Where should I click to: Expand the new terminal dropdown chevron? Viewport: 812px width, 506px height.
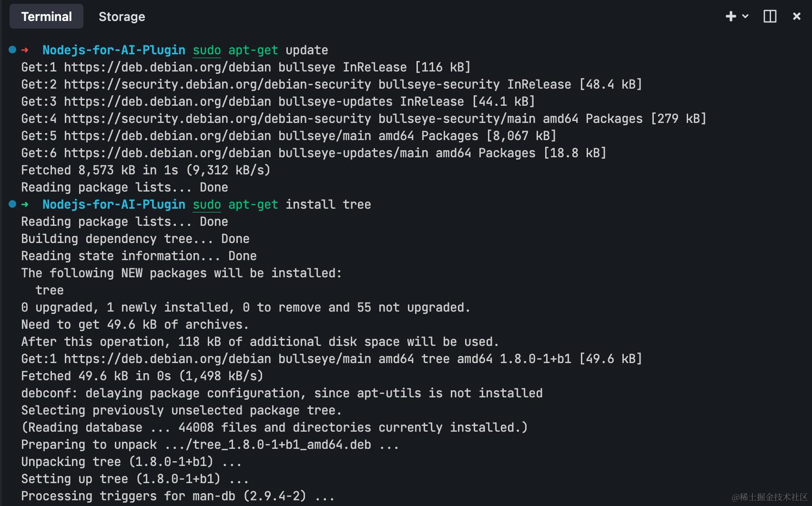click(x=745, y=16)
